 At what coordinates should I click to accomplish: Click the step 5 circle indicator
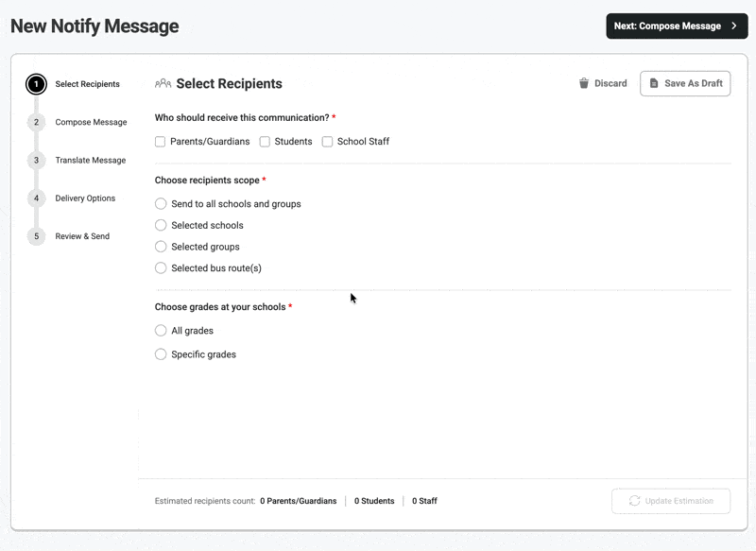click(36, 236)
